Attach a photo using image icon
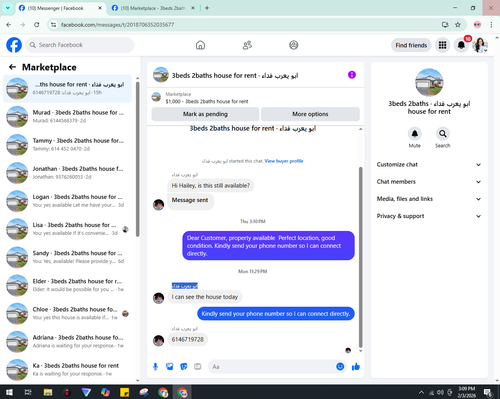The width and height of the screenshot is (500, 399). tap(170, 367)
